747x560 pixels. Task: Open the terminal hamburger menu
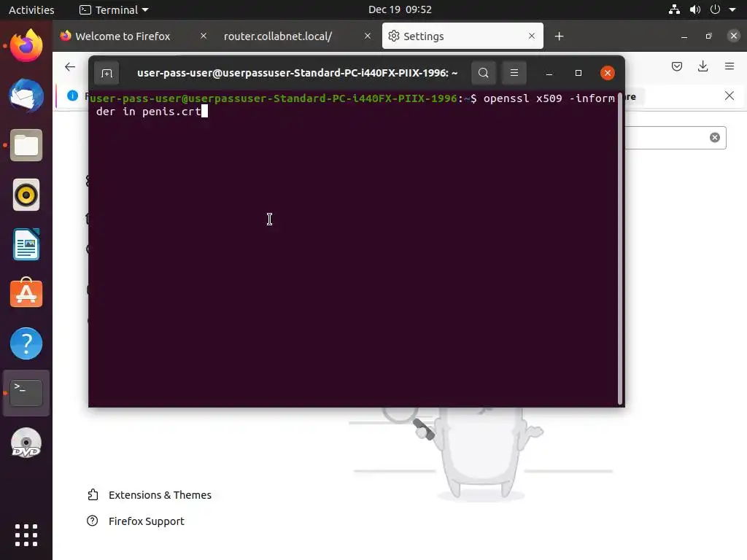click(x=514, y=73)
